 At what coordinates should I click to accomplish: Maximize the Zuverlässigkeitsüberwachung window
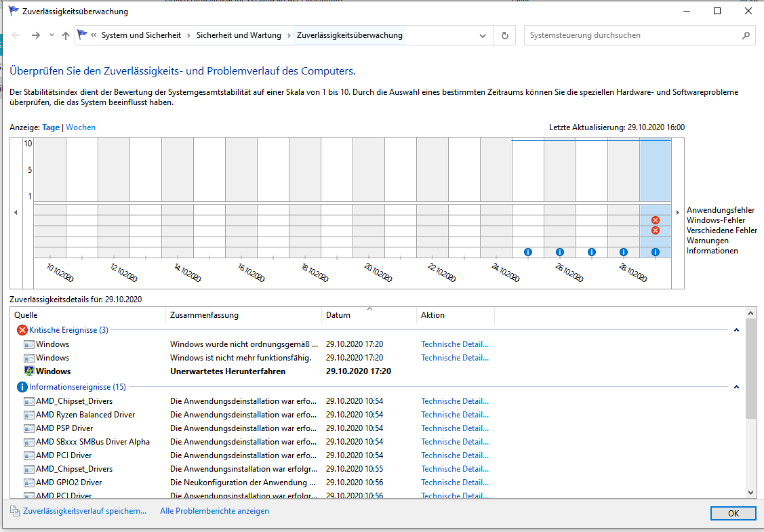click(717, 11)
